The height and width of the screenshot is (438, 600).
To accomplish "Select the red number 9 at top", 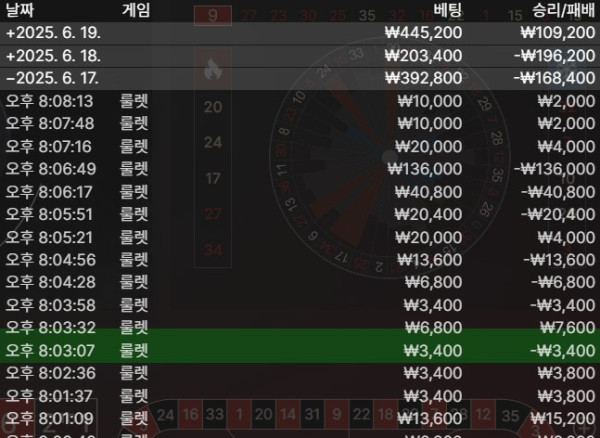I will [211, 14].
